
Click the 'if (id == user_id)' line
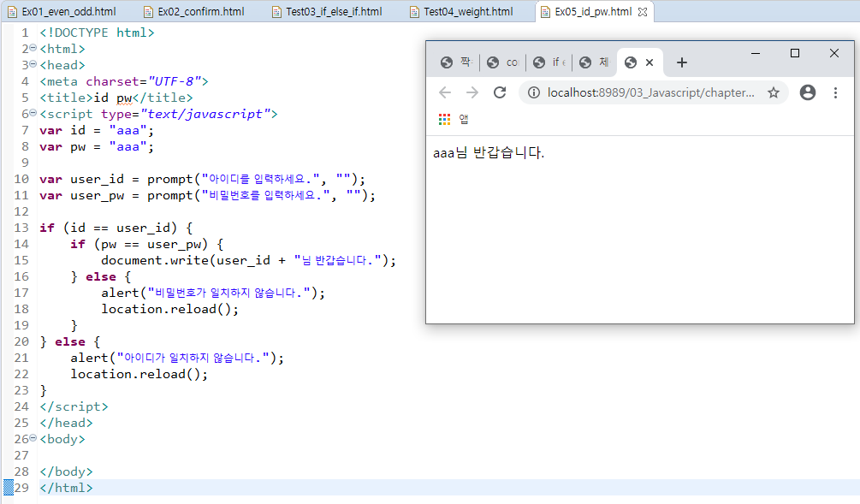[116, 228]
